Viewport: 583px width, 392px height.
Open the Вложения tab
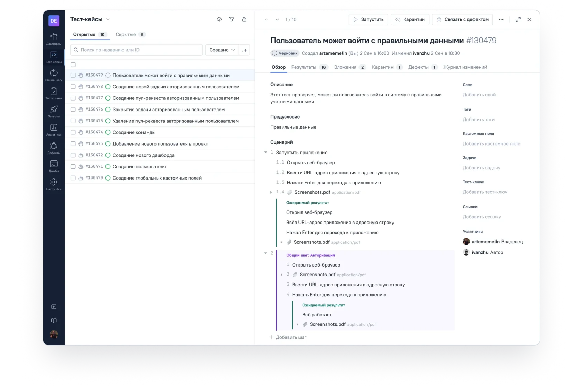350,67
